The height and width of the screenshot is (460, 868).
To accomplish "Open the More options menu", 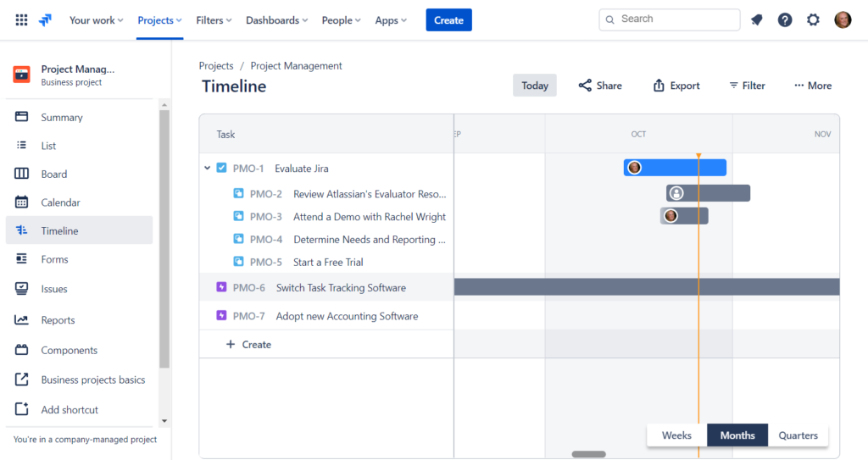I will tap(813, 86).
